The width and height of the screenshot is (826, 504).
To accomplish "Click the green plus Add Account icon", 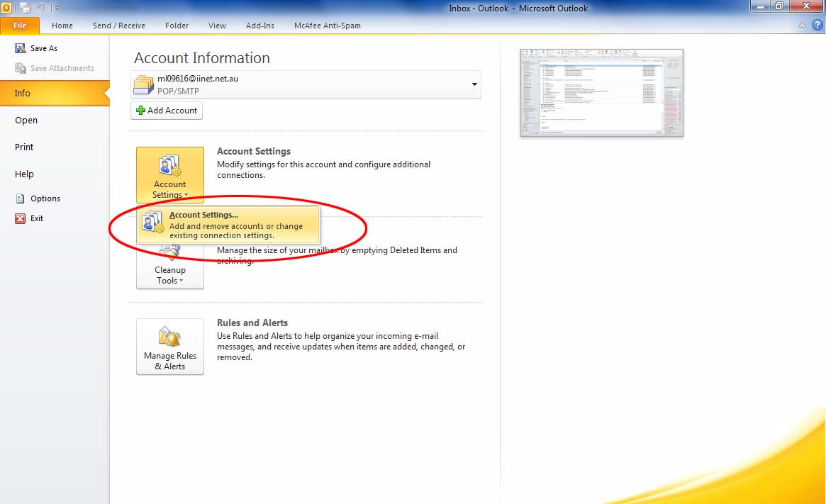I will 140,111.
